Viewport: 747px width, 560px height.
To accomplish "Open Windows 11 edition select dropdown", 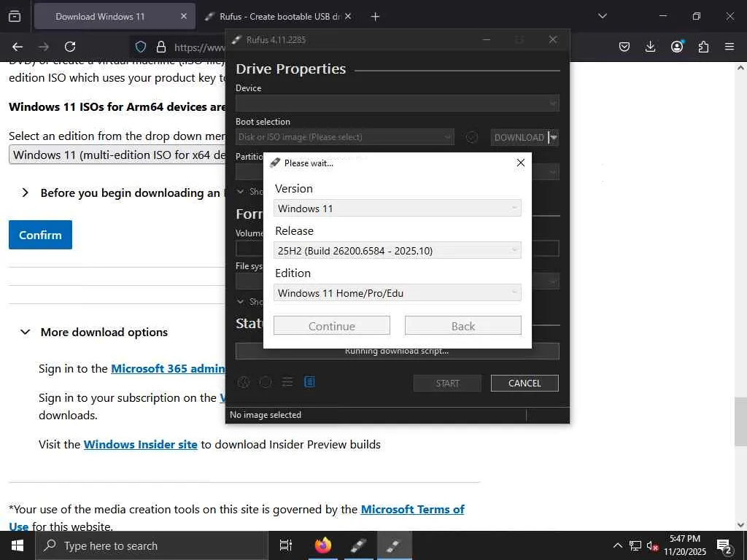I will coord(117,155).
